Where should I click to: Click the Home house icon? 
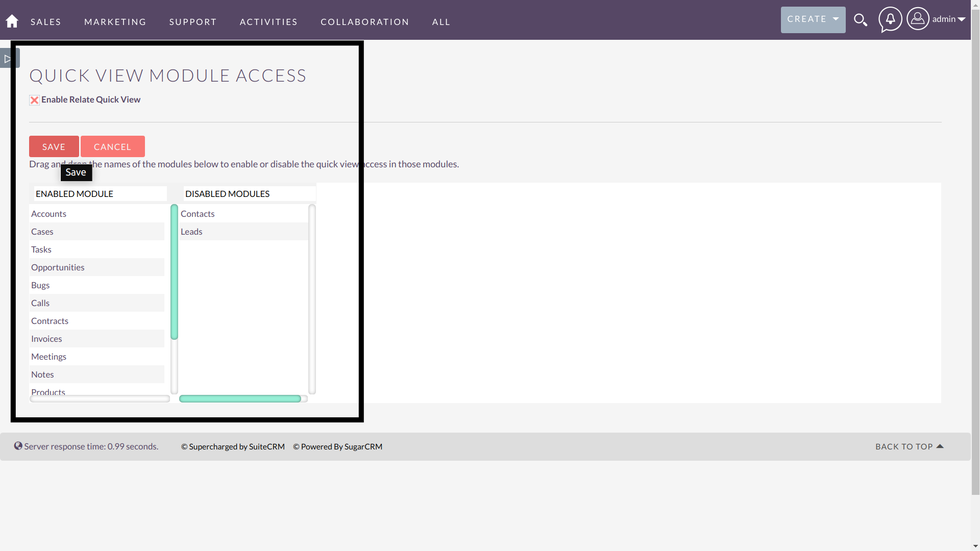pyautogui.click(x=12, y=20)
